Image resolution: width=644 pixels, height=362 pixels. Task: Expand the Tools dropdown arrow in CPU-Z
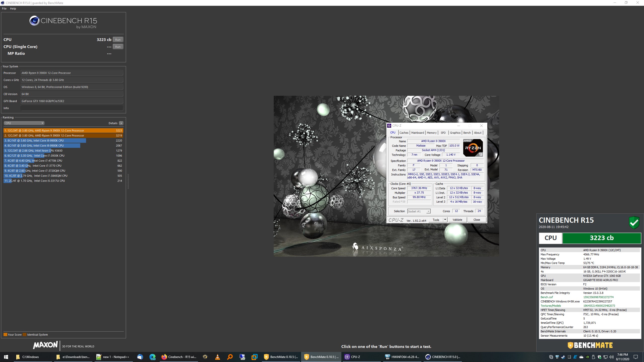tap(445, 220)
